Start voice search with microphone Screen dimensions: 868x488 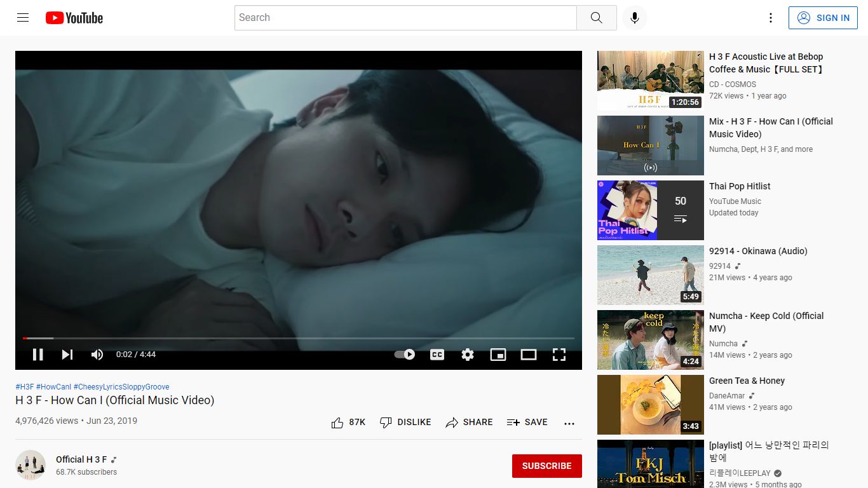(x=634, y=18)
